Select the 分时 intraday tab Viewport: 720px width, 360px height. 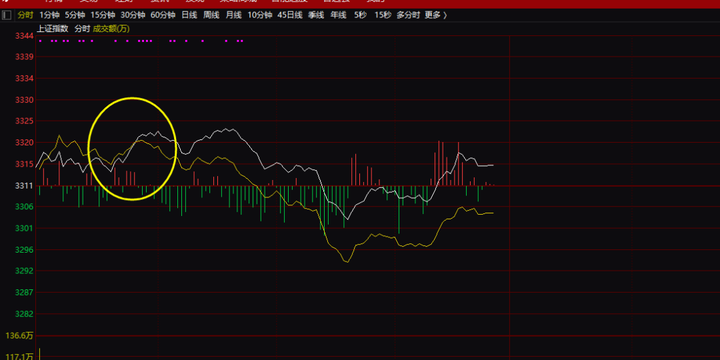pyautogui.click(x=25, y=15)
